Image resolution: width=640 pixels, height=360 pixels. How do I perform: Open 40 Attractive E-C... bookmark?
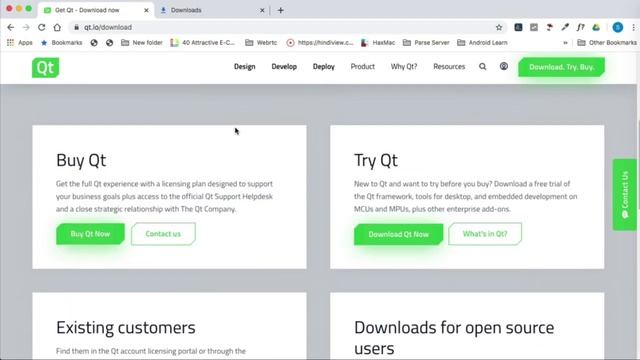[203, 42]
